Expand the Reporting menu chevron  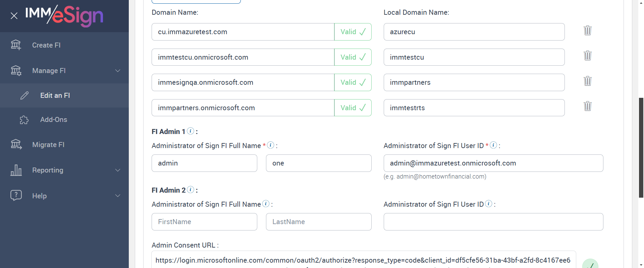coord(118,170)
